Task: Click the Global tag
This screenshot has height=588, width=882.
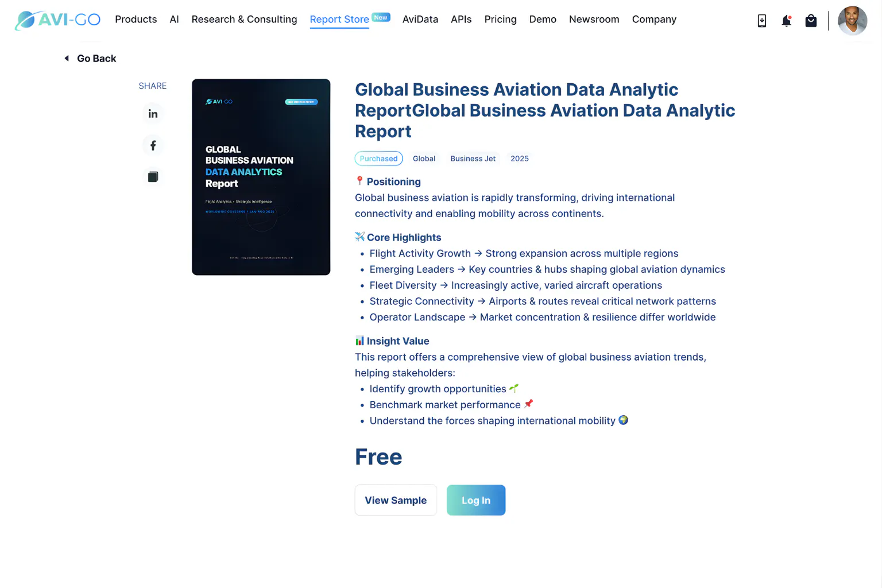Action: click(424, 158)
